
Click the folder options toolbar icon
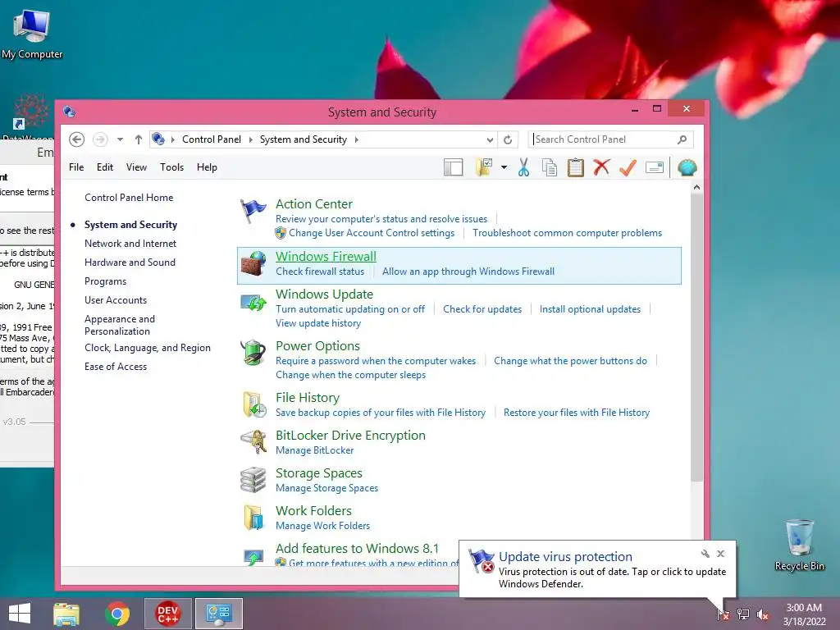pyautogui.click(x=484, y=167)
